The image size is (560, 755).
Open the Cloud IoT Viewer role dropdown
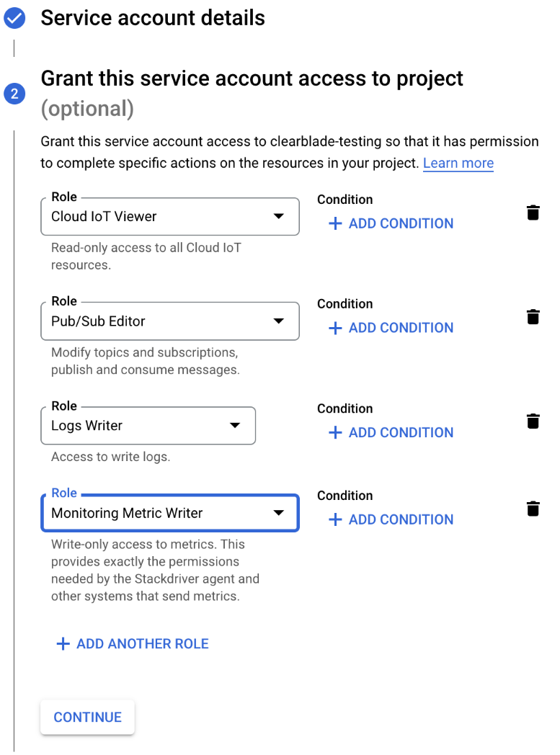point(170,217)
